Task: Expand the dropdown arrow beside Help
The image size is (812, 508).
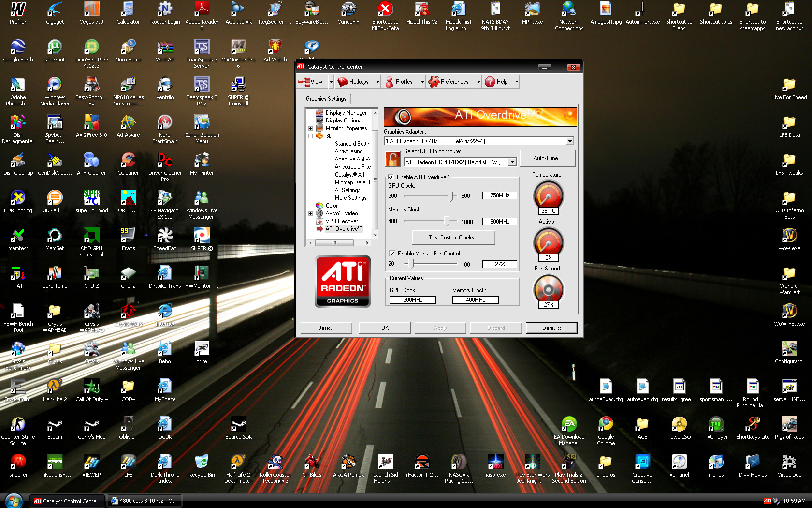Action: (516, 82)
